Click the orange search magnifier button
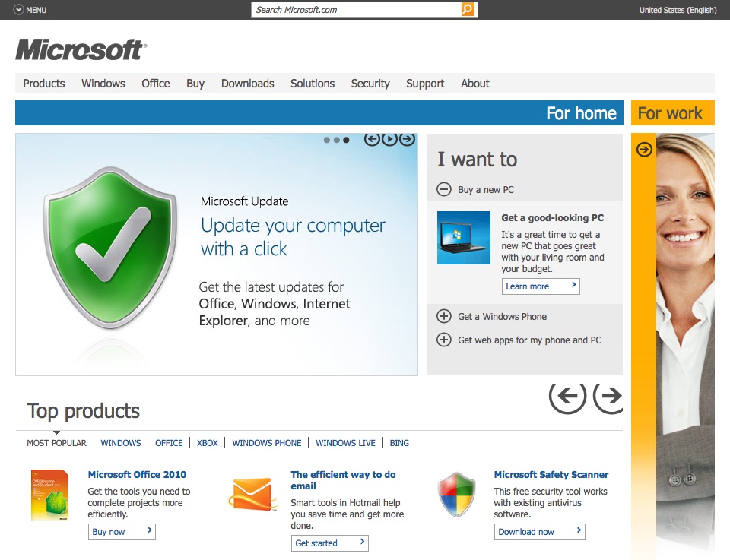This screenshot has height=560, width=730. click(x=468, y=9)
